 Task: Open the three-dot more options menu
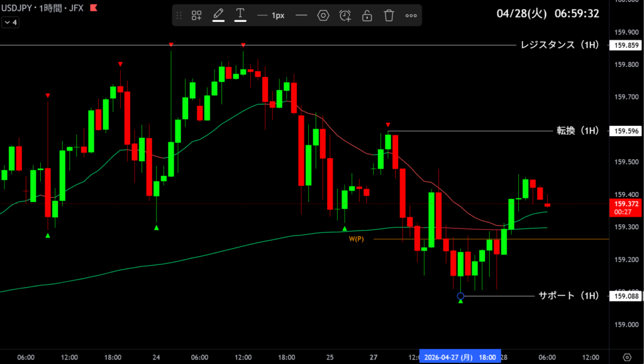point(411,16)
